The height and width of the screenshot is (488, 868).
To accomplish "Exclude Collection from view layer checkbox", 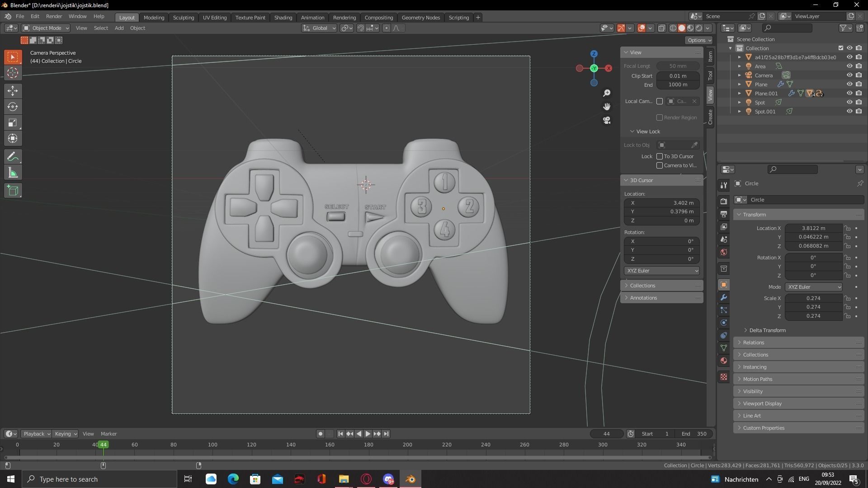I will [841, 48].
